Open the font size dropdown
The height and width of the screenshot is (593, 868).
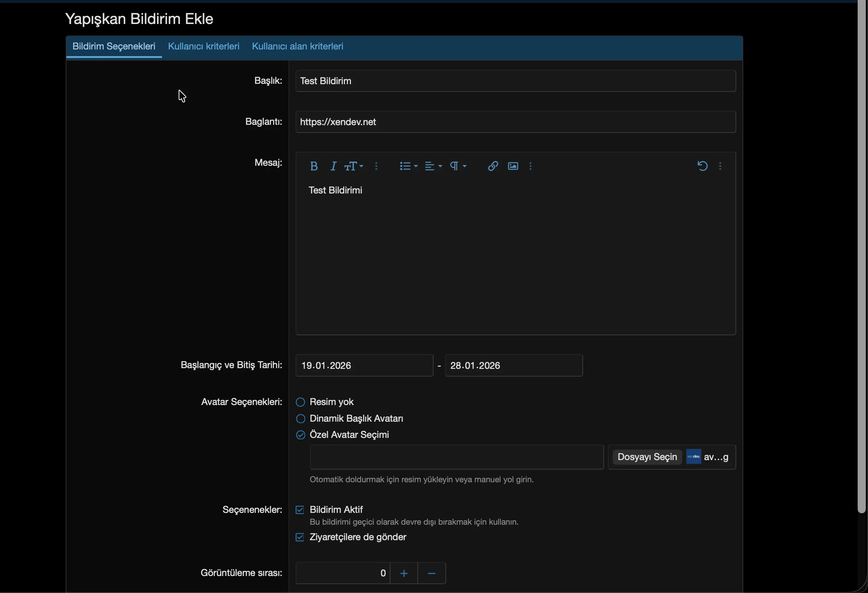click(x=353, y=166)
